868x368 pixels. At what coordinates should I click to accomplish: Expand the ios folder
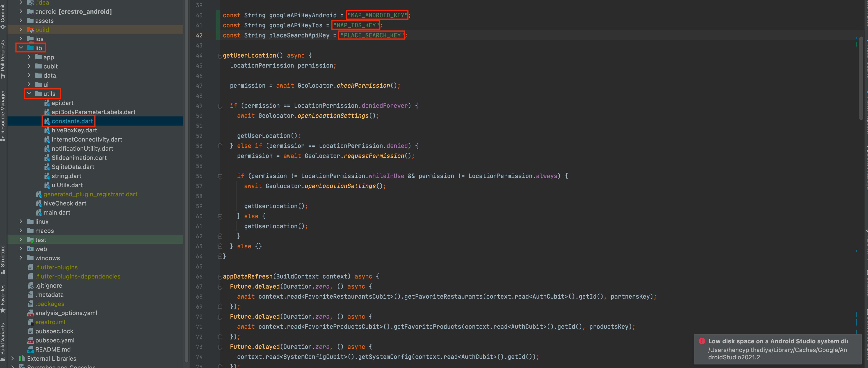[21, 39]
